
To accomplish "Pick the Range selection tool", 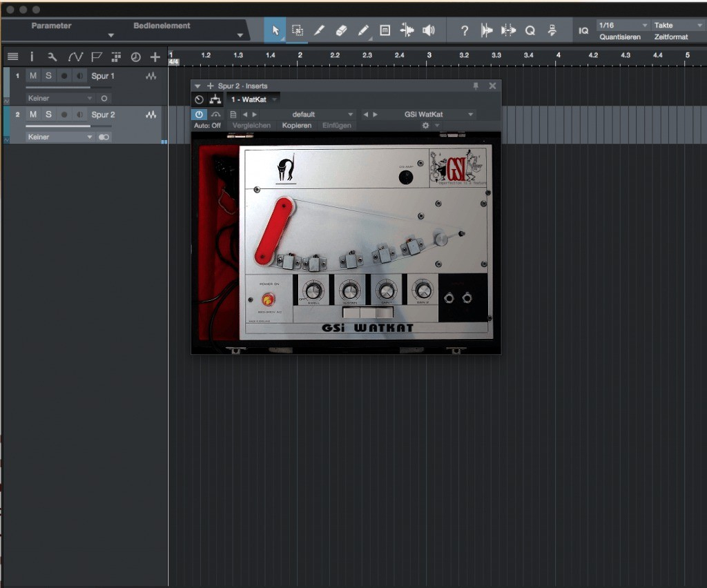I will point(297,30).
